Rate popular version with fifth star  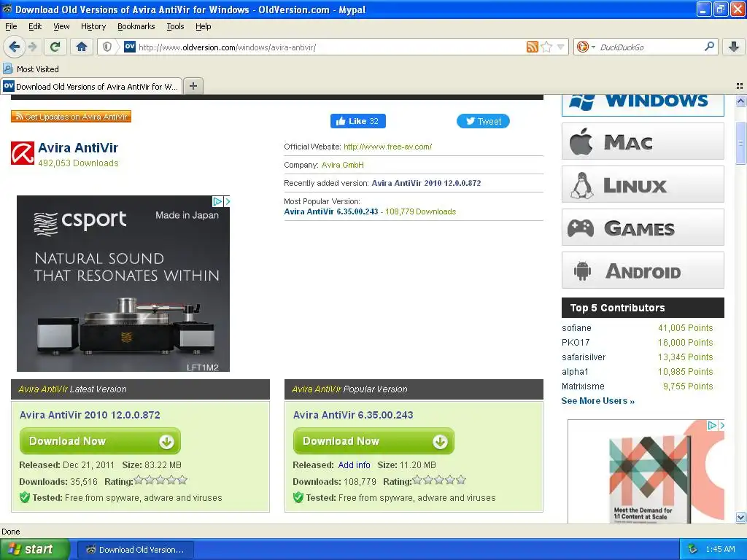tap(461, 480)
